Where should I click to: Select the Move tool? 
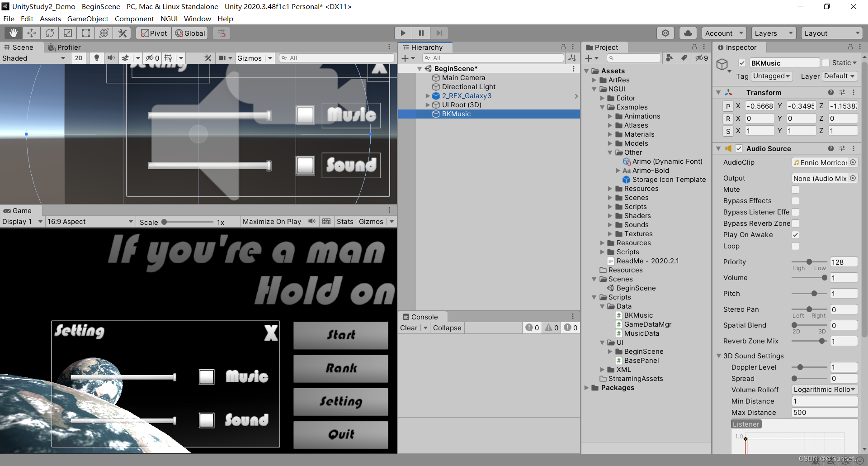tap(32, 33)
